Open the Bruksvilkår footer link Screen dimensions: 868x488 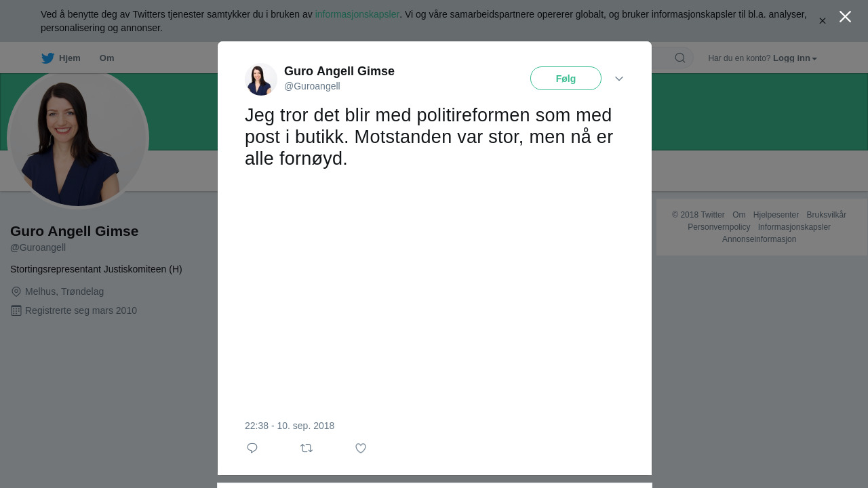click(826, 215)
